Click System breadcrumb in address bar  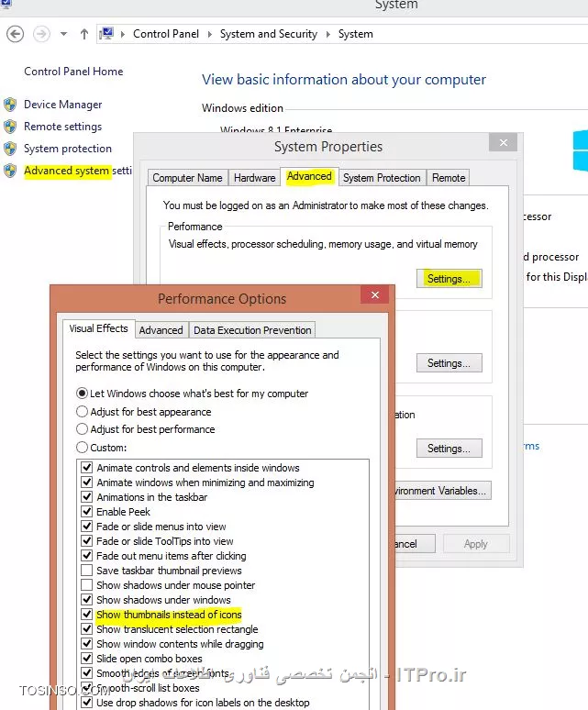pyautogui.click(x=355, y=34)
